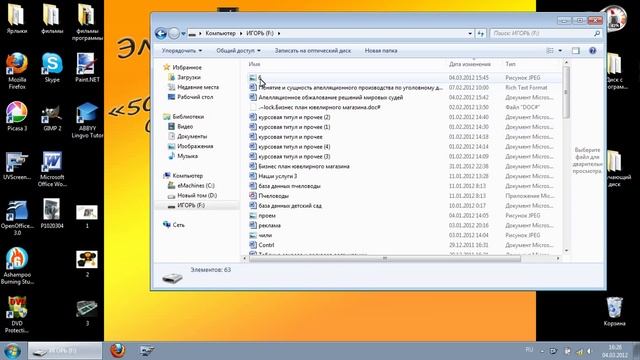
Task: Expand the address bar history dropdown
Action: click(x=470, y=33)
